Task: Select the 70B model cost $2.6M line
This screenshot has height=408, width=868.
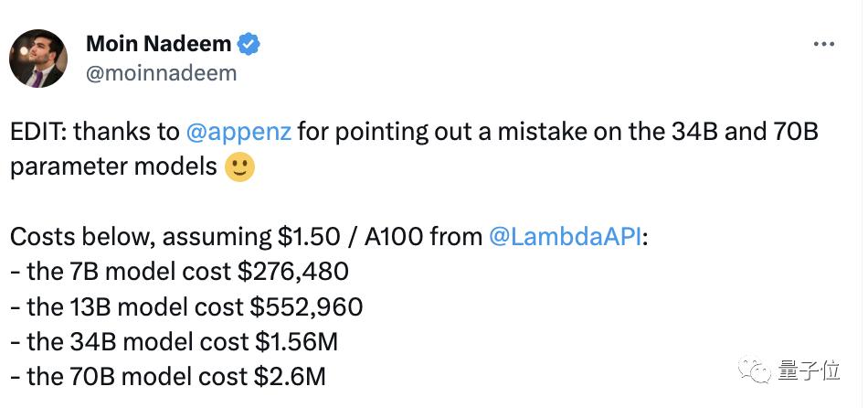Action: click(168, 377)
